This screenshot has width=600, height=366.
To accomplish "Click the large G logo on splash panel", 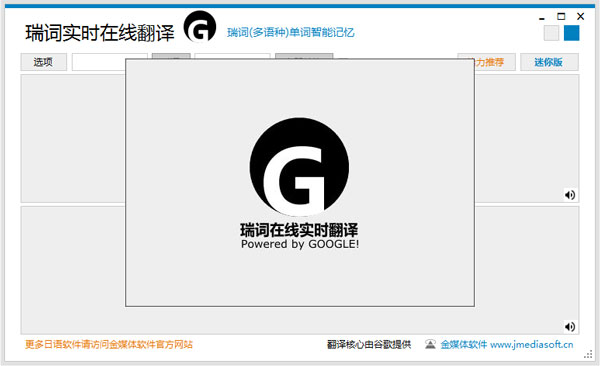I will pos(299,167).
